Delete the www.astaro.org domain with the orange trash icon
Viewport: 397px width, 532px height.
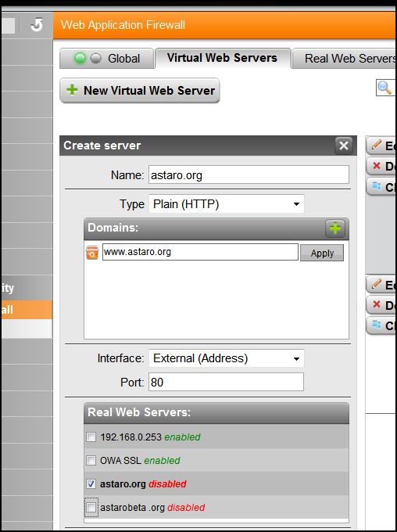tap(92, 253)
